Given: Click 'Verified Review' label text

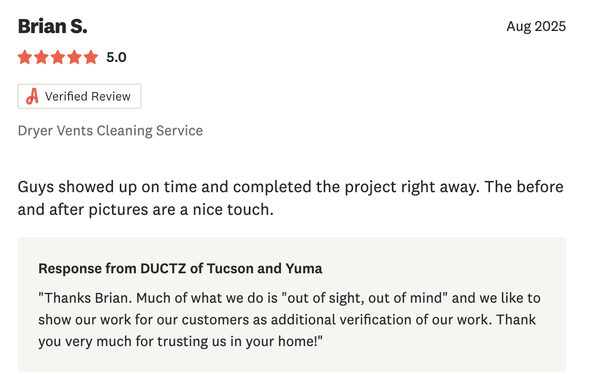Looking at the screenshot, I should [x=88, y=96].
